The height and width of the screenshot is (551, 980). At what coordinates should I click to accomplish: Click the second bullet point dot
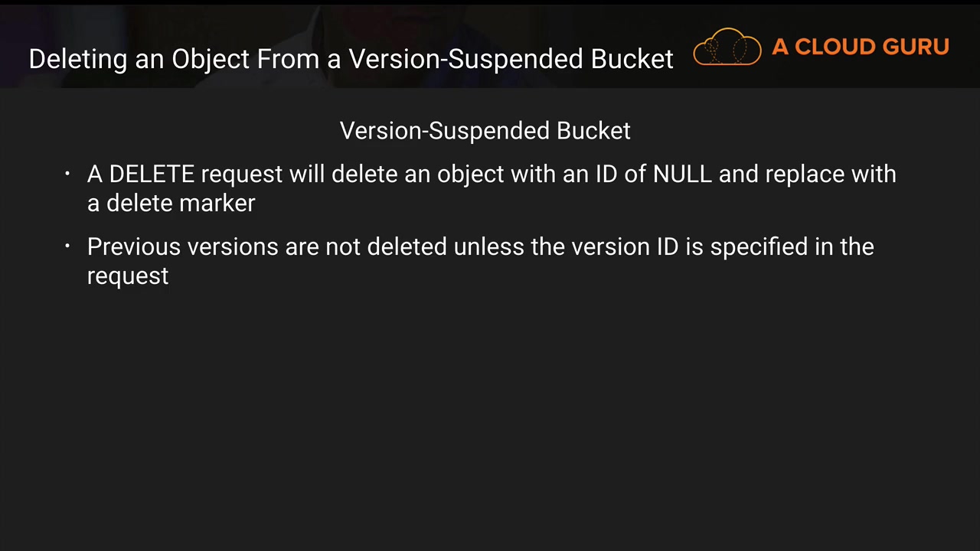point(67,246)
